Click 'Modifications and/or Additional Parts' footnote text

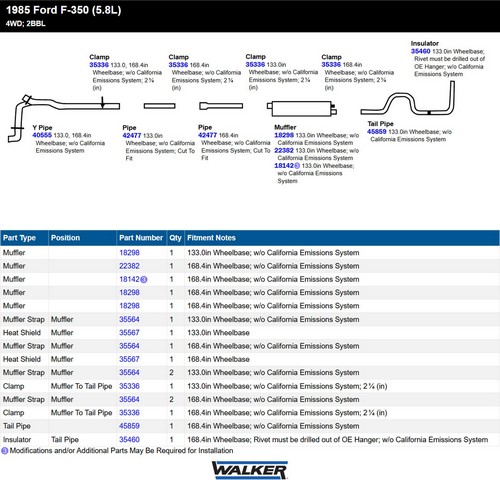121,451
